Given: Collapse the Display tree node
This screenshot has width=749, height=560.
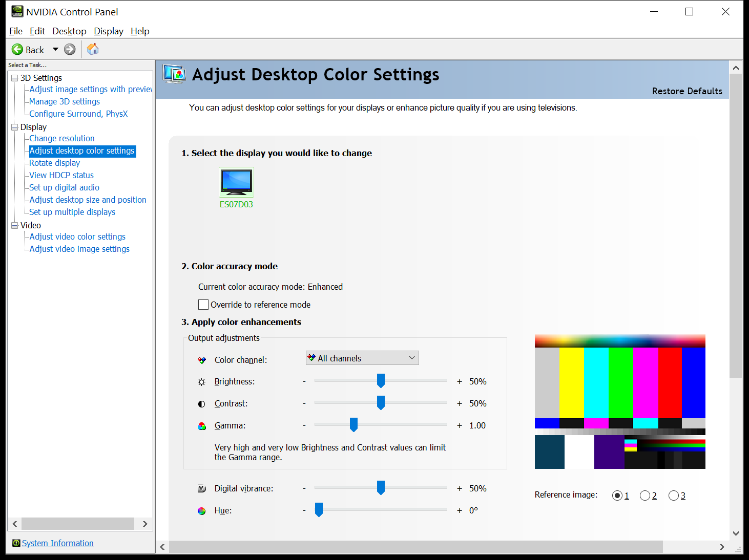Looking at the screenshot, I should click(x=15, y=127).
